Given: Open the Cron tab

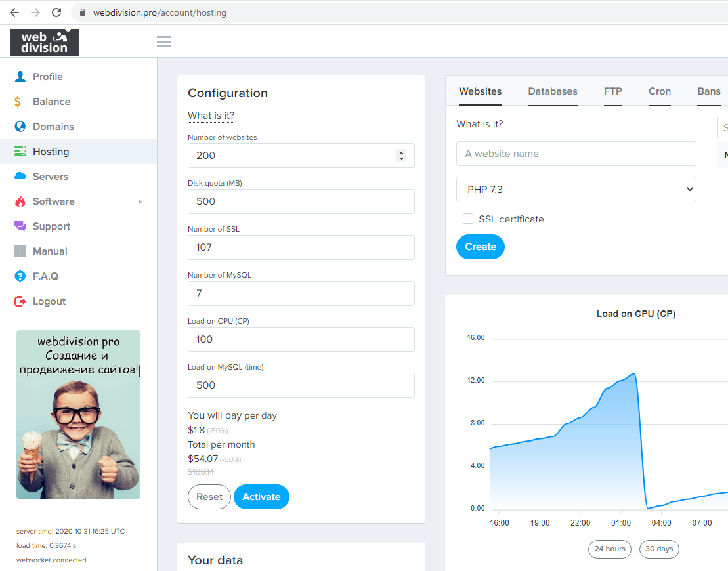Looking at the screenshot, I should click(659, 91).
